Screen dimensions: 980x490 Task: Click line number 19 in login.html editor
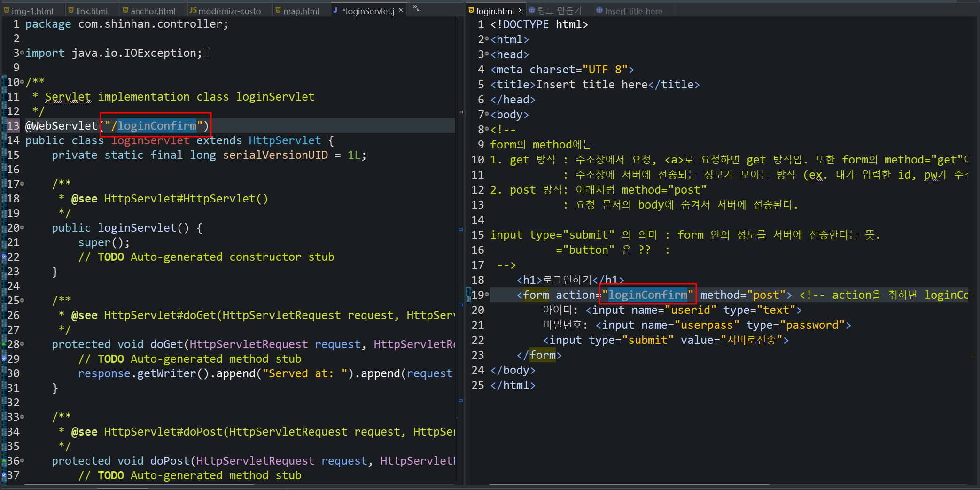pyautogui.click(x=478, y=295)
